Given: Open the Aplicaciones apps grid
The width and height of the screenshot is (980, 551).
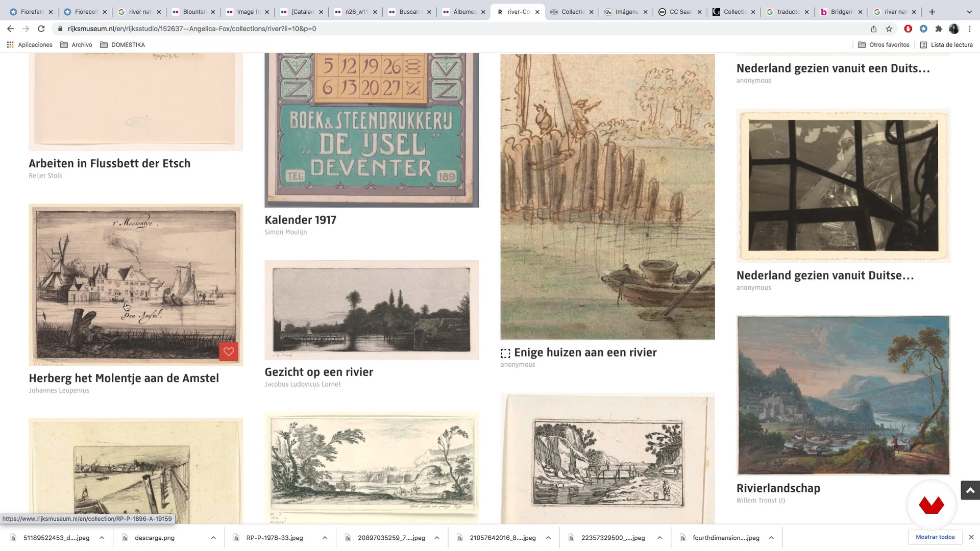Looking at the screenshot, I should click(30, 45).
